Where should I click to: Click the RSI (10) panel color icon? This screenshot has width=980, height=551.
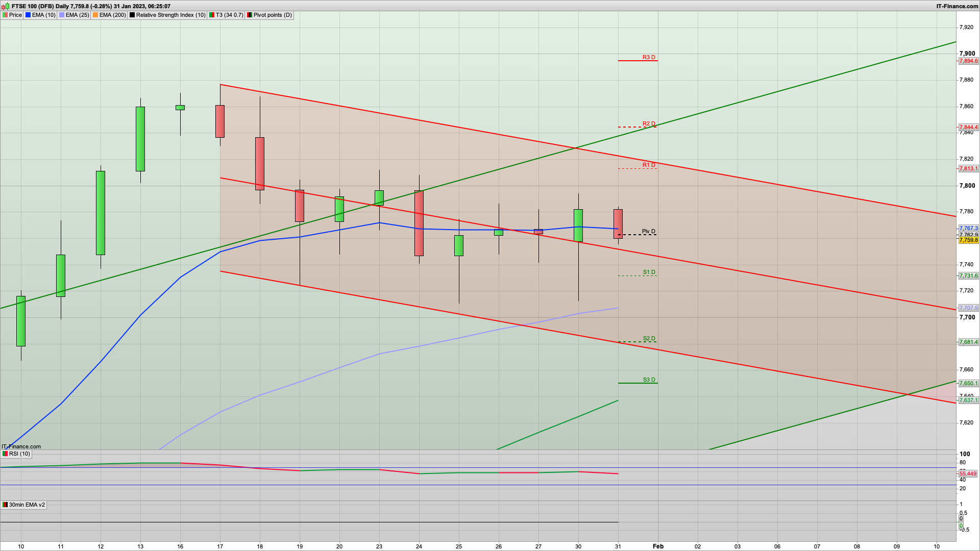[x=5, y=454]
